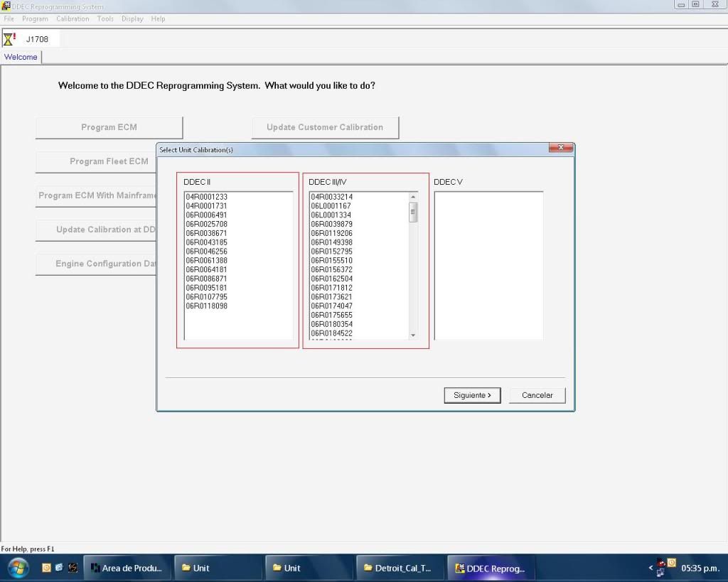Image resolution: width=728 pixels, height=582 pixels.
Task: Open the Help menu
Action: (x=158, y=18)
